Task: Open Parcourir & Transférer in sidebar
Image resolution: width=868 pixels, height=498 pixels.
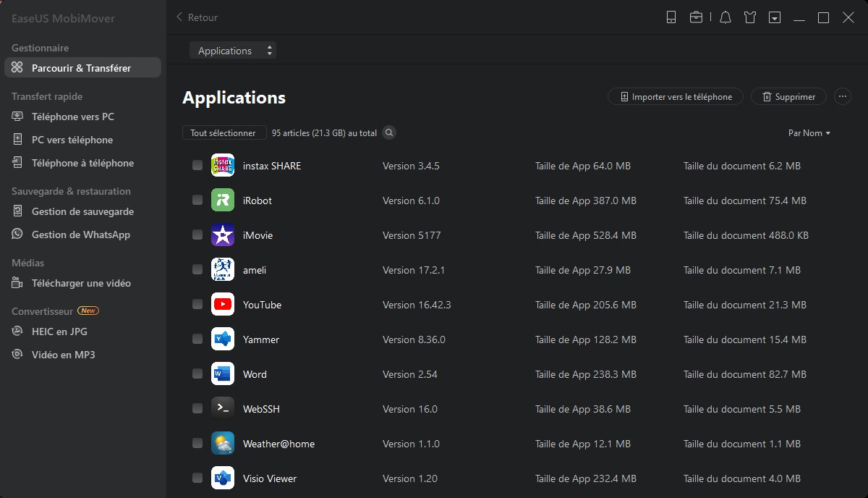Action: (x=82, y=68)
